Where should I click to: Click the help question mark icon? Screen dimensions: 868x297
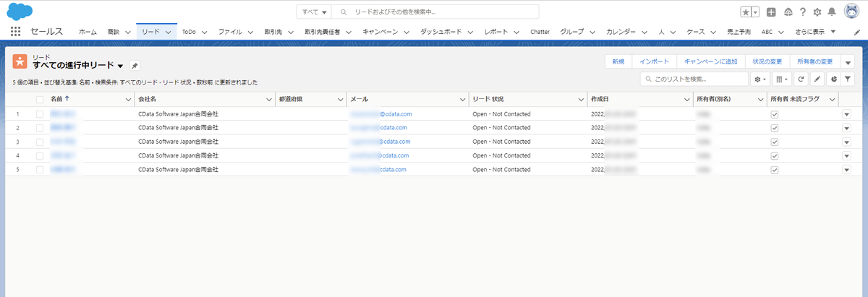click(x=803, y=12)
